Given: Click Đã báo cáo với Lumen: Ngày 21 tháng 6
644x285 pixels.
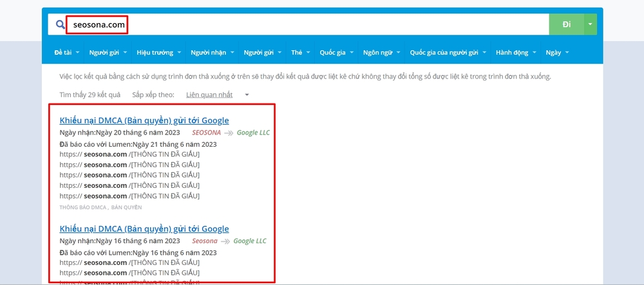Looking at the screenshot, I should [x=138, y=144].
